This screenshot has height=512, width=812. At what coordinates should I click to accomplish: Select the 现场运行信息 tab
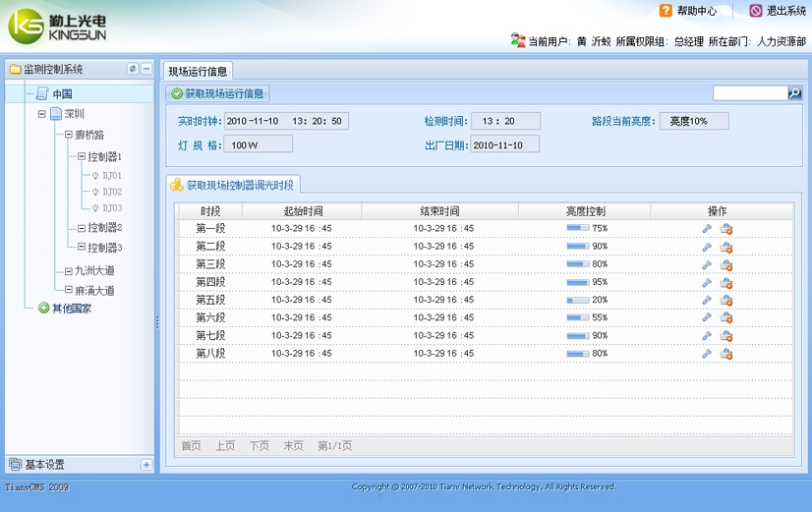[x=198, y=71]
